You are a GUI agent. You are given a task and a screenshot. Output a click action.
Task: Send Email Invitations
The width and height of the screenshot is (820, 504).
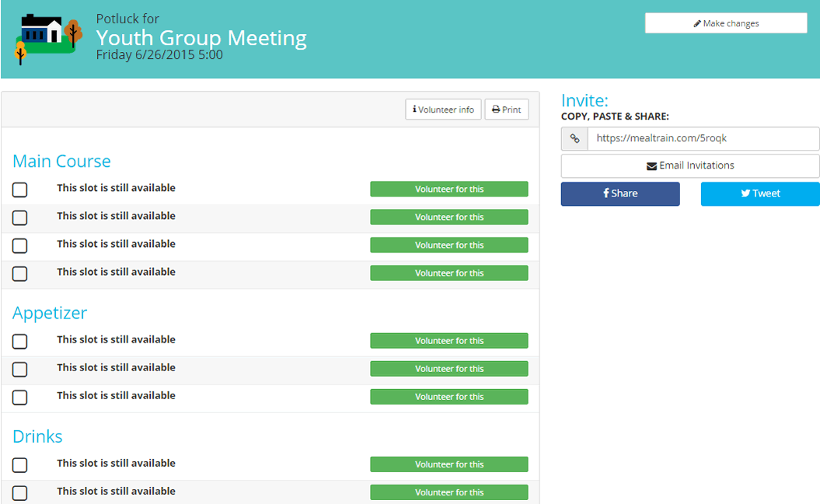click(x=689, y=165)
